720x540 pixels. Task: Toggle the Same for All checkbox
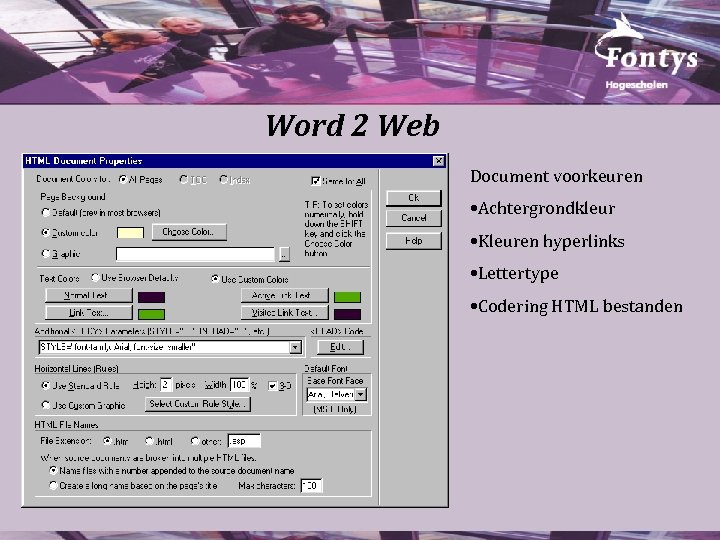(x=315, y=181)
